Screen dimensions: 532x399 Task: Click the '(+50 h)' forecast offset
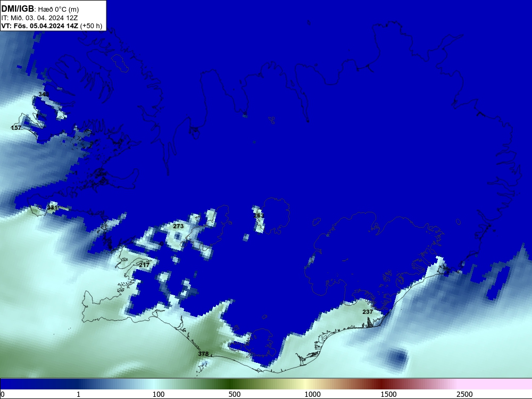tap(92, 26)
